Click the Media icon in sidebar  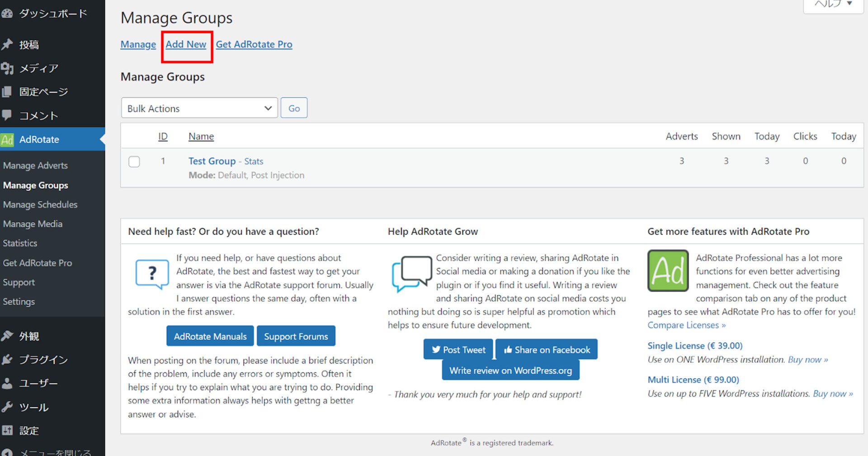point(7,68)
